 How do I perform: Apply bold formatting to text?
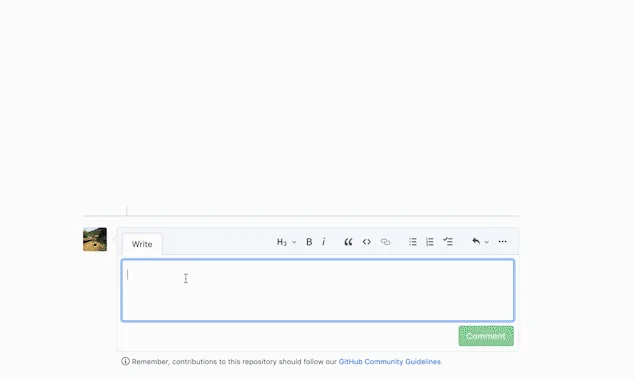(x=309, y=242)
